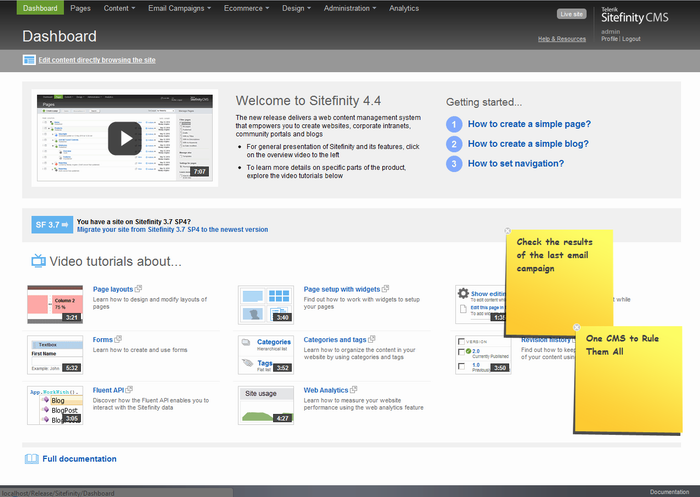Click the SF 3.7 migration badge
The height and width of the screenshot is (497, 700).
pos(52,224)
